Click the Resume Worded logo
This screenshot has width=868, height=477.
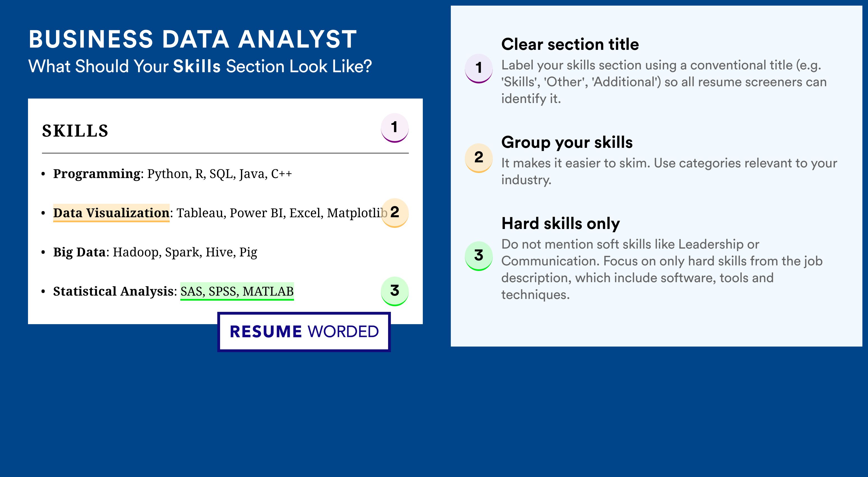click(x=304, y=332)
